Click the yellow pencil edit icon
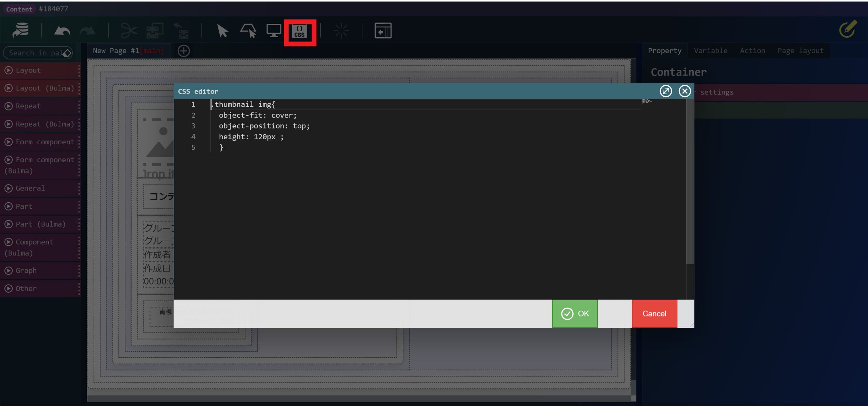The image size is (868, 406). pyautogui.click(x=848, y=29)
